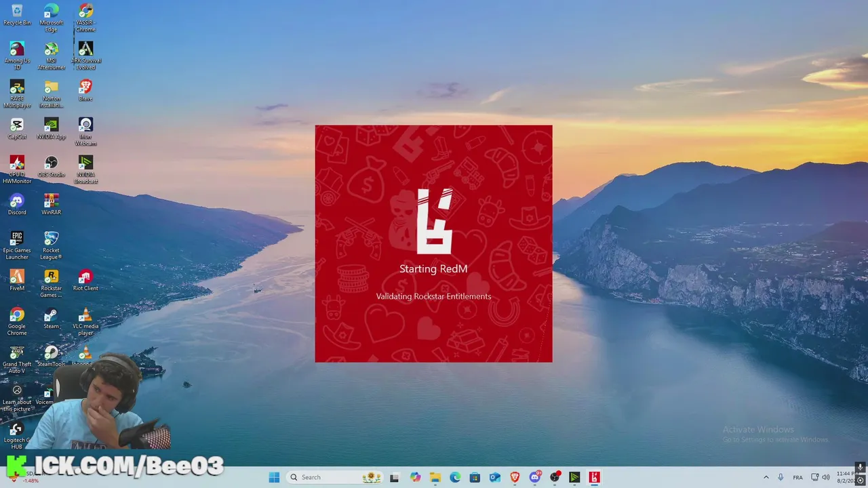This screenshot has width=868, height=488.
Task: Select the WinRAR desktop icon
Action: tap(51, 204)
